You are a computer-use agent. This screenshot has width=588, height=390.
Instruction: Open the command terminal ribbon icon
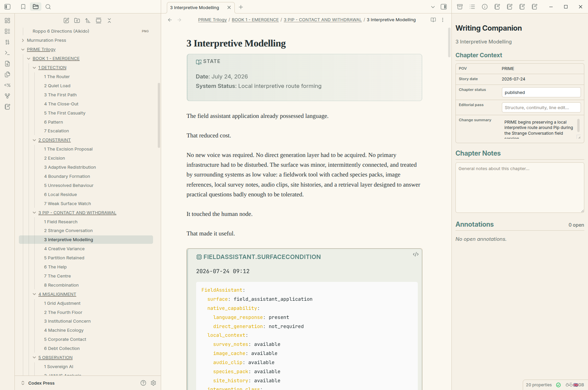[x=7, y=53]
